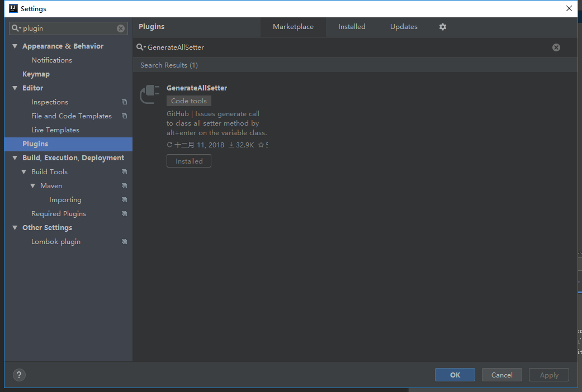Open File and Code Templates settings
Viewport: 582px width, 392px height.
[71, 116]
